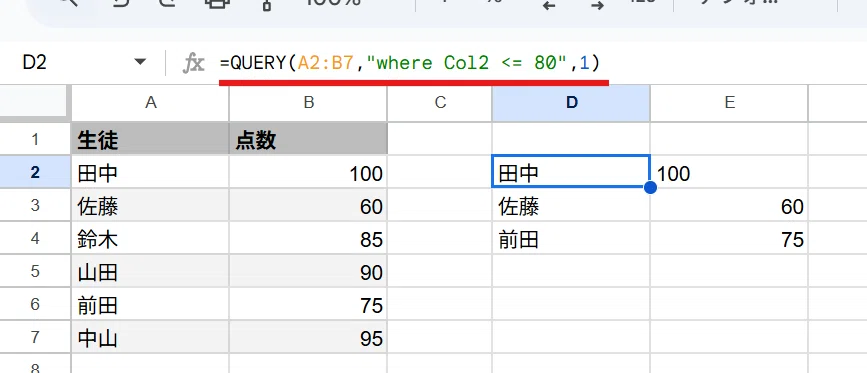Select row 5 header

[x=35, y=271]
